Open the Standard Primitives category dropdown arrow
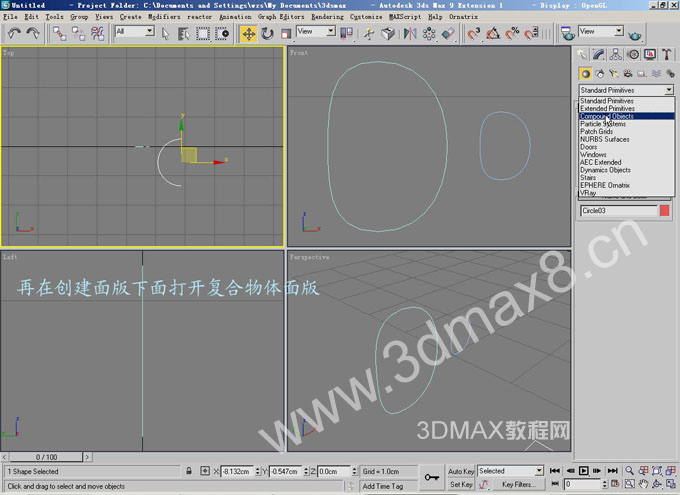Screen dimensions: 680x495 [669, 90]
